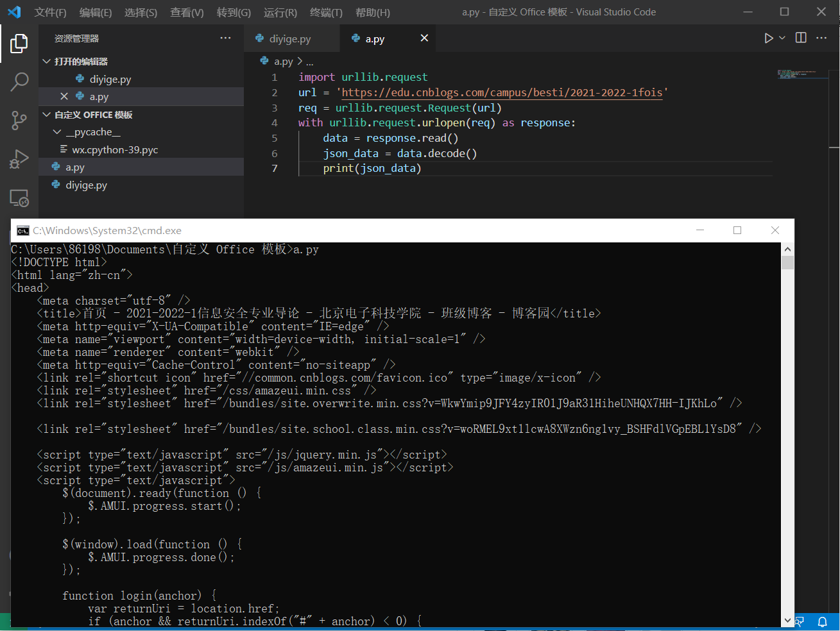Open editor More Actions ellipsis menu
This screenshot has width=840, height=631.
pyautogui.click(x=821, y=38)
